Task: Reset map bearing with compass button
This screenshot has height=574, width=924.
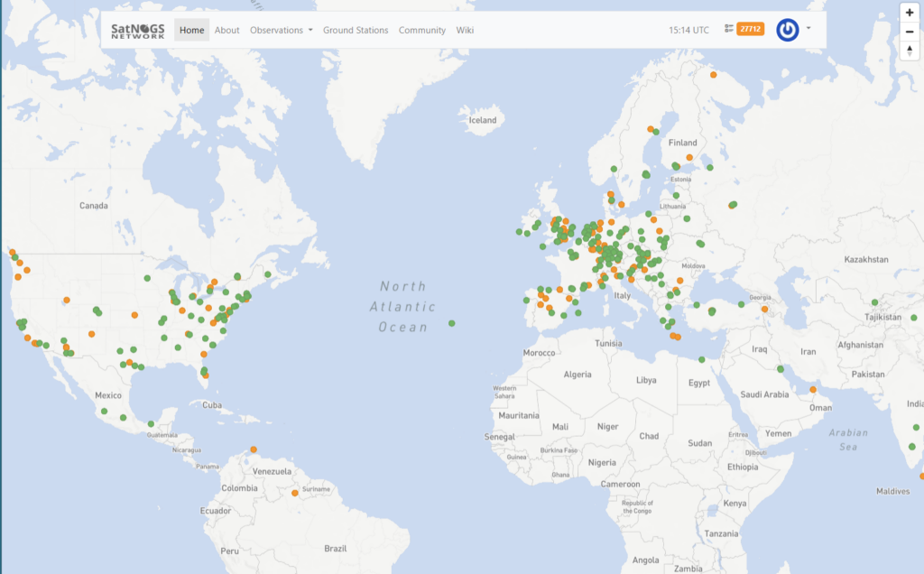Action: click(x=910, y=51)
